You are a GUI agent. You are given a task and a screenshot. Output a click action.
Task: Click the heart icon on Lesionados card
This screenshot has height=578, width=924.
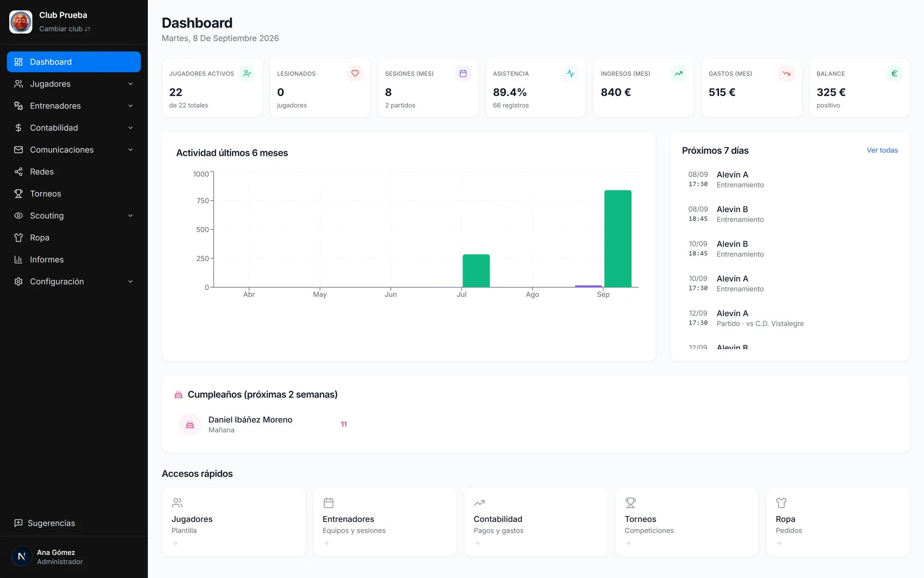355,74
